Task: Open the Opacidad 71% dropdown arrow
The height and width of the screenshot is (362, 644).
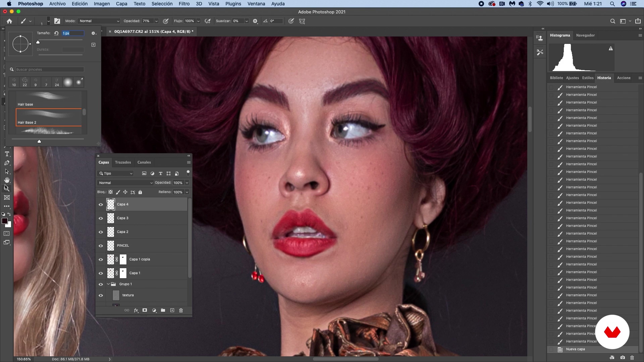Action: (156, 21)
